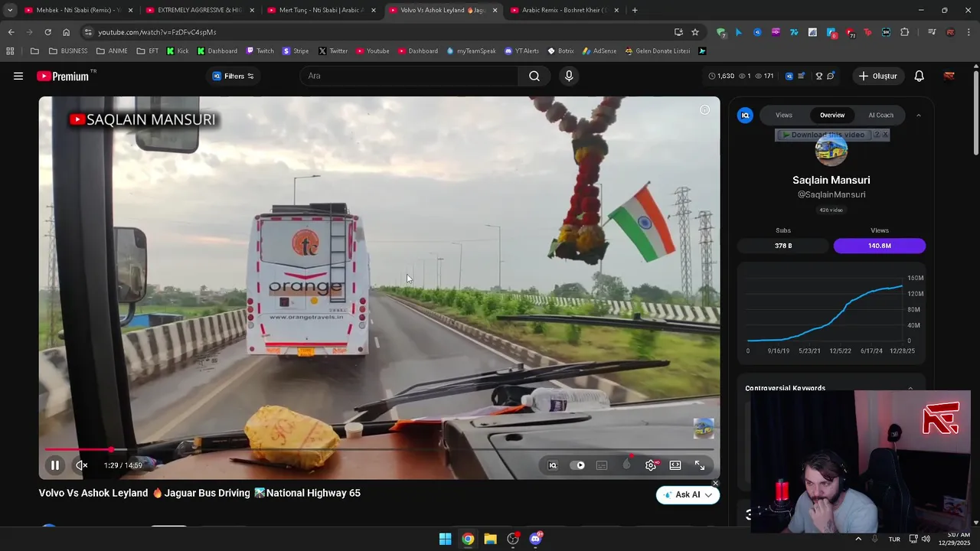The image size is (980, 551).
Task: Open the Twitch bookmark
Action: tap(260, 51)
